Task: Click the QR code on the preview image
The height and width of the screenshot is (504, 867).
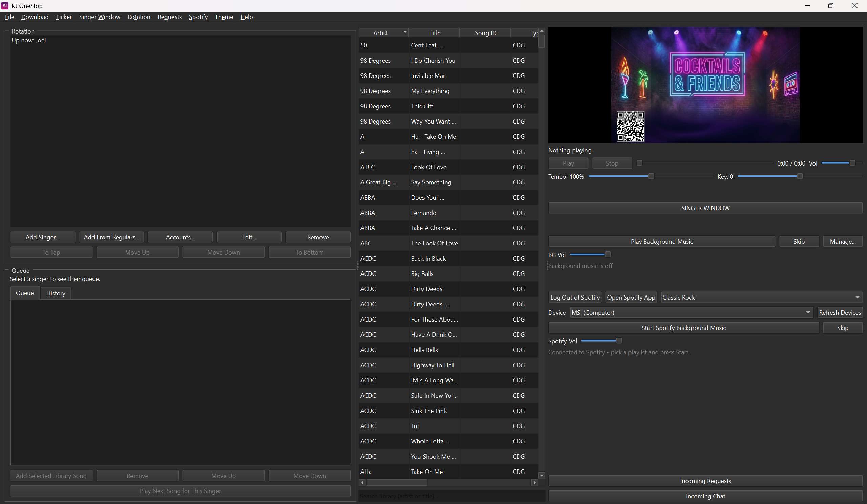Action: pos(630,126)
